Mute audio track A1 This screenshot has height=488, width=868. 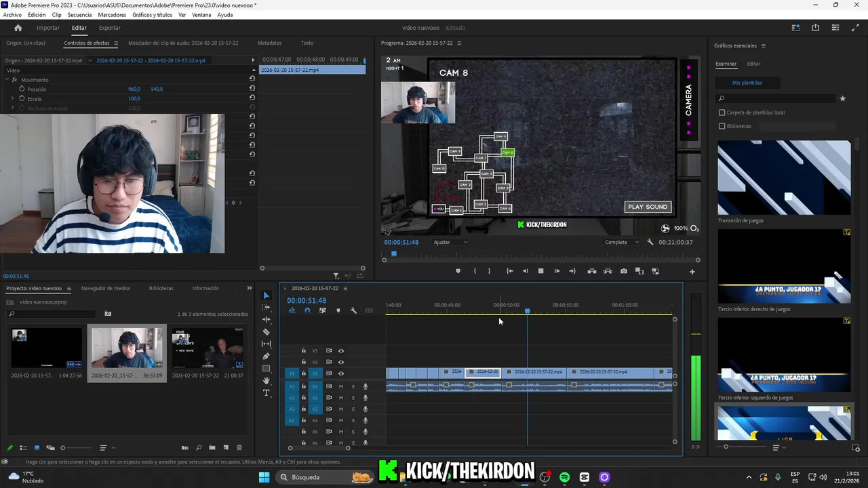(341, 386)
